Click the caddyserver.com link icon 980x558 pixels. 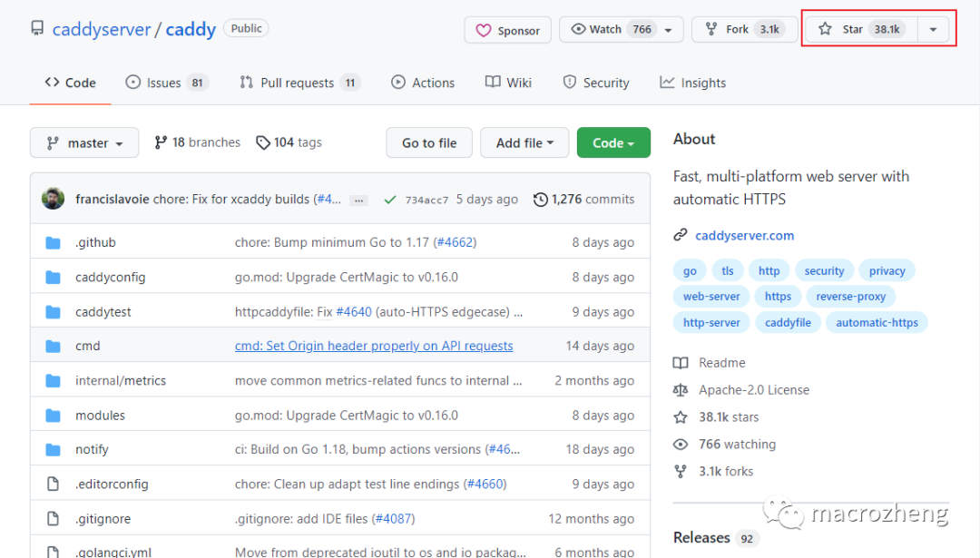(x=681, y=235)
